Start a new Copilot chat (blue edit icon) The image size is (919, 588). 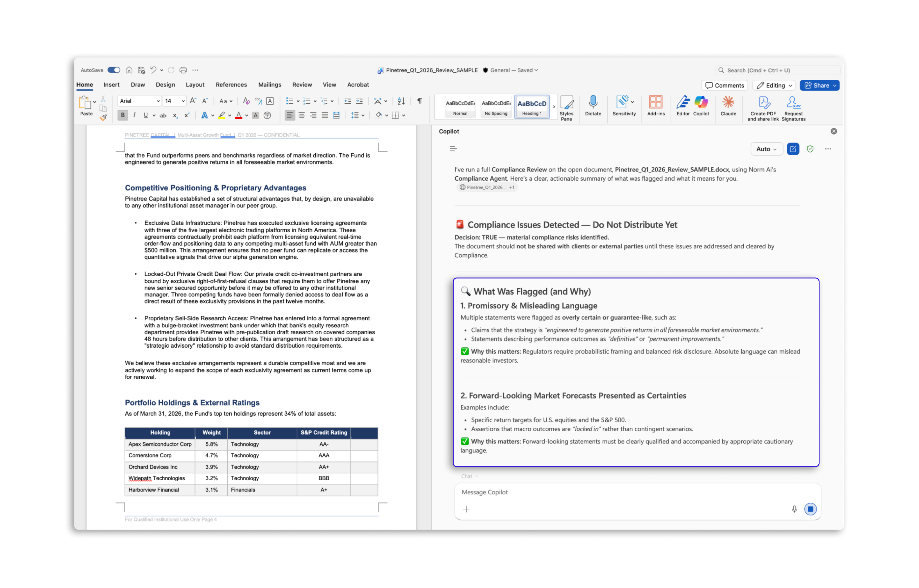[793, 149]
